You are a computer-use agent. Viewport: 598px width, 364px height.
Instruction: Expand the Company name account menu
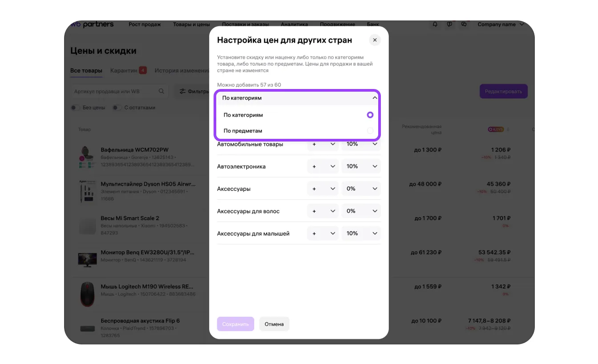click(x=501, y=24)
